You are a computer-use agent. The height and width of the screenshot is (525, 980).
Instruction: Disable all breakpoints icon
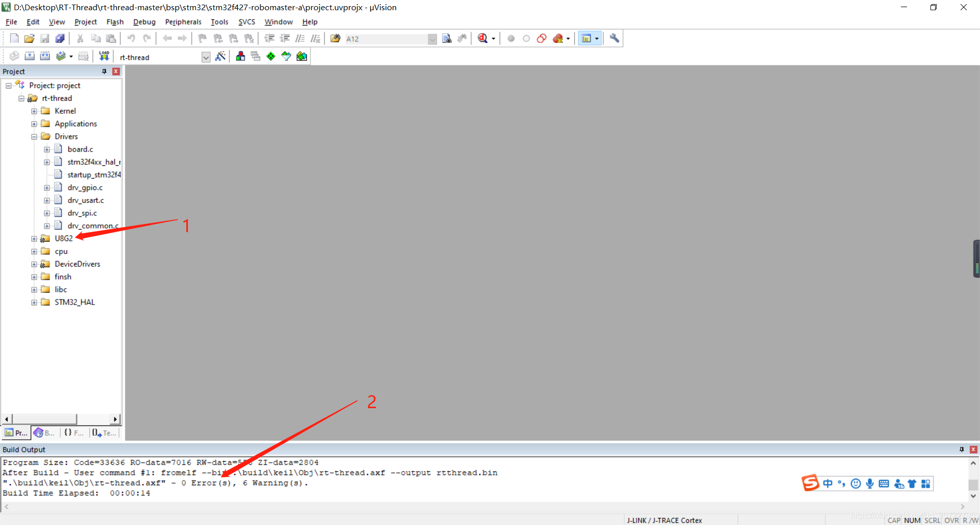point(542,38)
